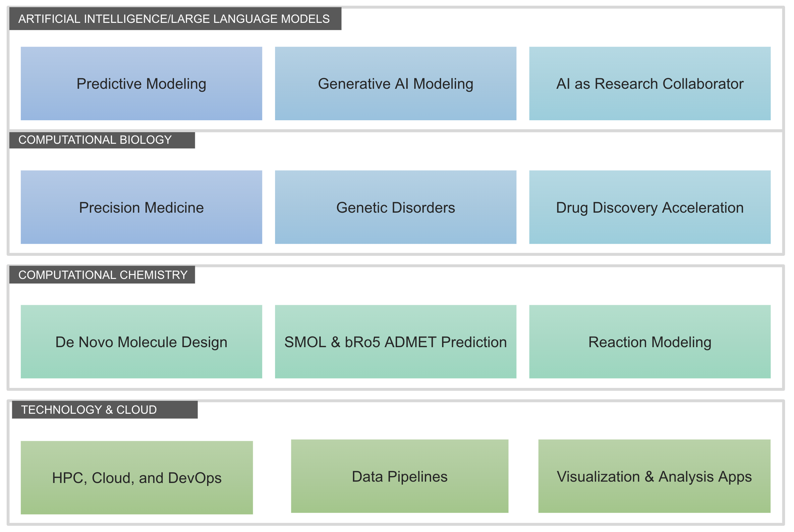Click the word Pipelines in the green tile
The height and width of the screenshot is (532, 794).
(x=417, y=477)
